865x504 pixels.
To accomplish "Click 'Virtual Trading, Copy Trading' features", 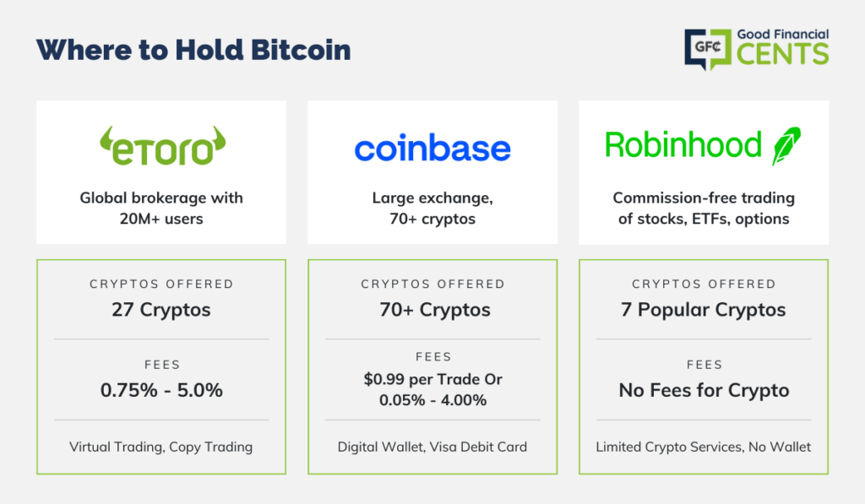I will coord(161,447).
